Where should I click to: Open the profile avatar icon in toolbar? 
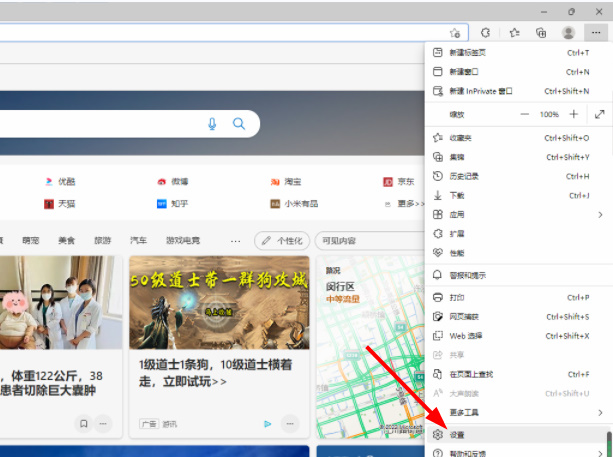tap(568, 32)
